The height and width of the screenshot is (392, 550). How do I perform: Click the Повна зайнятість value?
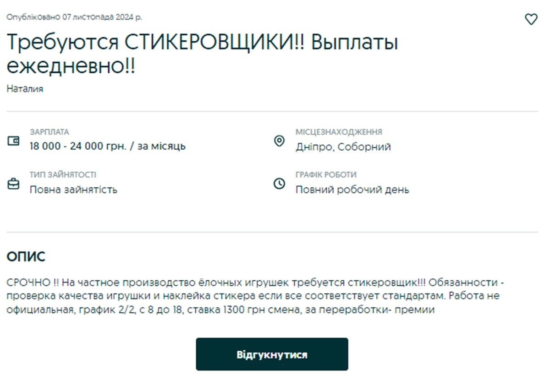point(73,190)
